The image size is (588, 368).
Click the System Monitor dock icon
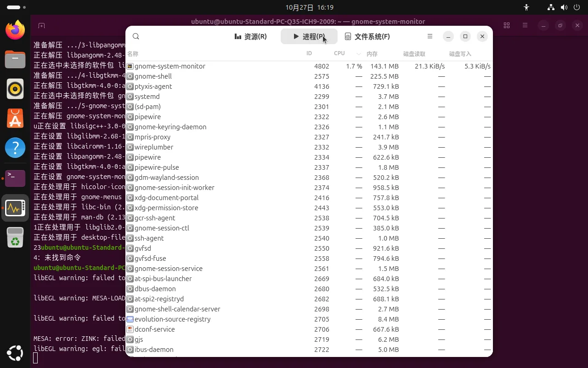click(x=15, y=208)
